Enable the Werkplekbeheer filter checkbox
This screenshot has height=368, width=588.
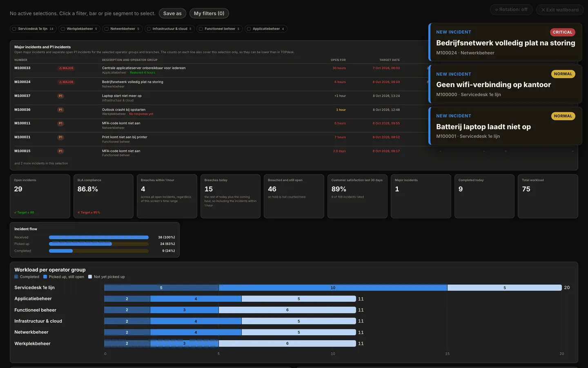pyautogui.click(x=63, y=29)
